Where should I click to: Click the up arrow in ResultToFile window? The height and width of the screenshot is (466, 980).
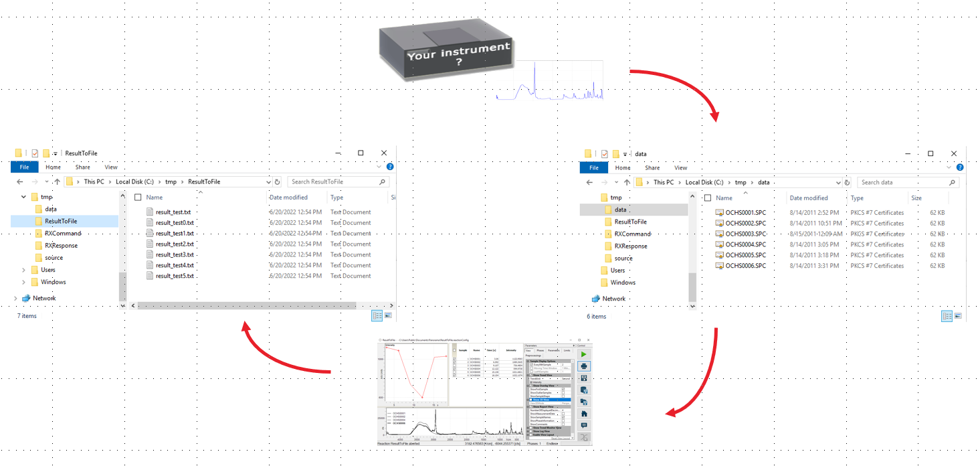[58, 181]
